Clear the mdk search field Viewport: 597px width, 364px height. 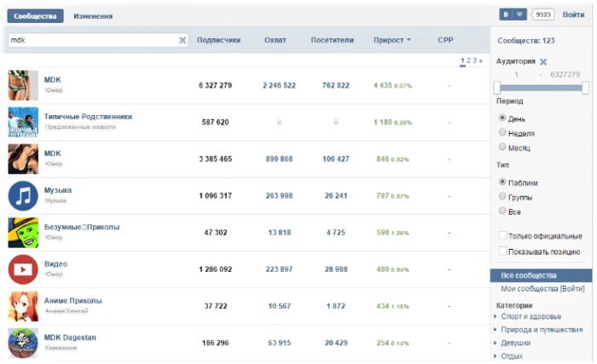pyautogui.click(x=183, y=40)
